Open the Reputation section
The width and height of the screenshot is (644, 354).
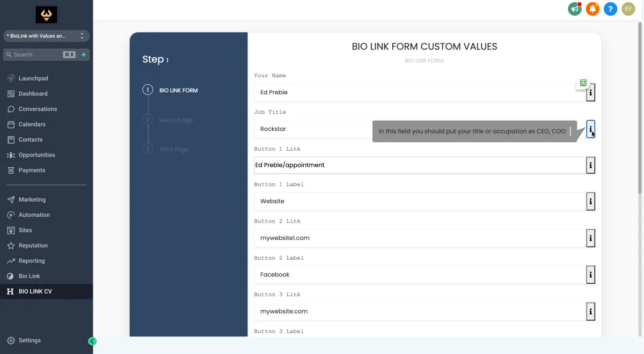tap(33, 245)
